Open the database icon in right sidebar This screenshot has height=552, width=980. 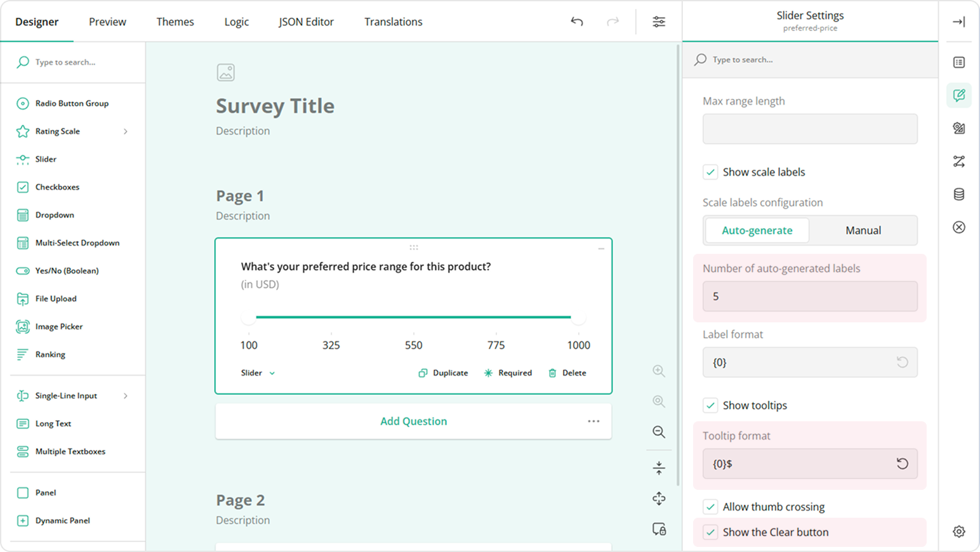tap(958, 194)
